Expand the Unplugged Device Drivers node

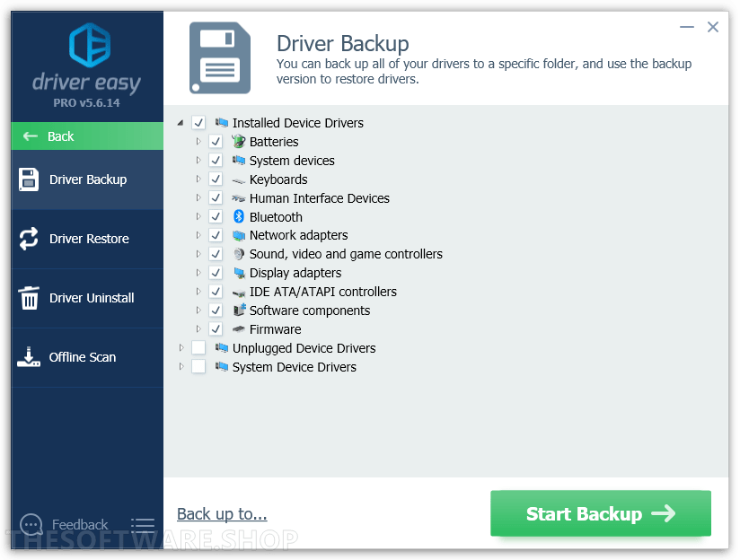click(x=181, y=347)
